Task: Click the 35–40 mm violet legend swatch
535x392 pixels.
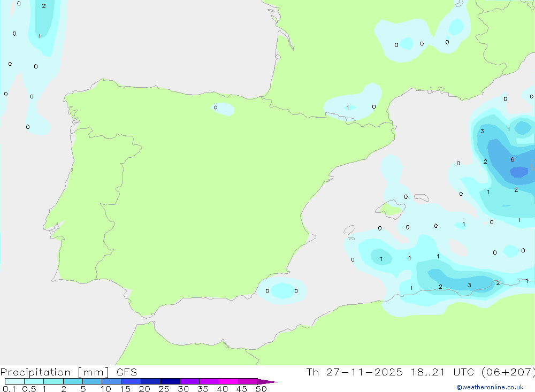Action: click(209, 381)
